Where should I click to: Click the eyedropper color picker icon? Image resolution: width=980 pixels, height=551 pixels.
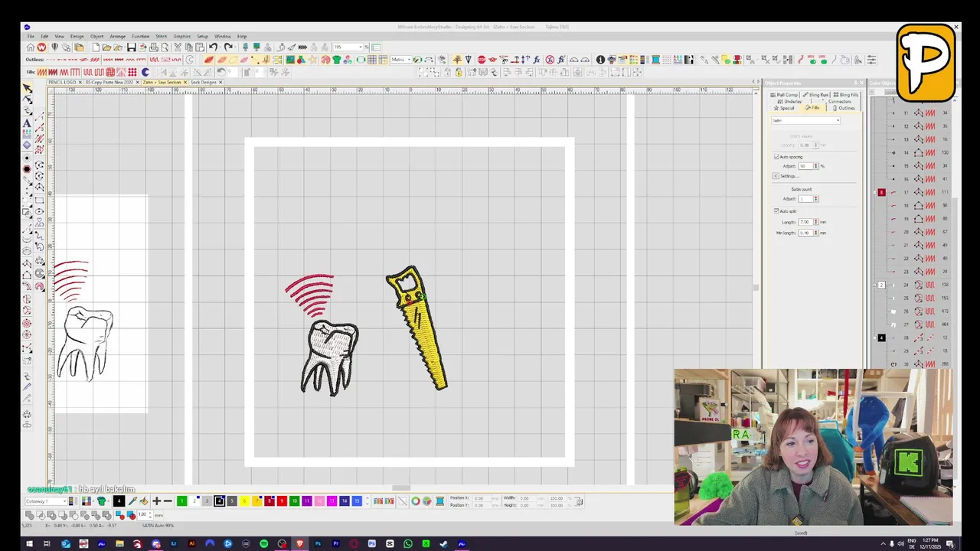132,501
